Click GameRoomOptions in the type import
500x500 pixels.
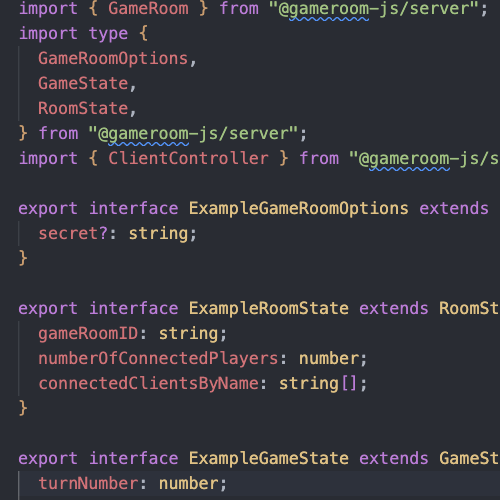[113, 59]
